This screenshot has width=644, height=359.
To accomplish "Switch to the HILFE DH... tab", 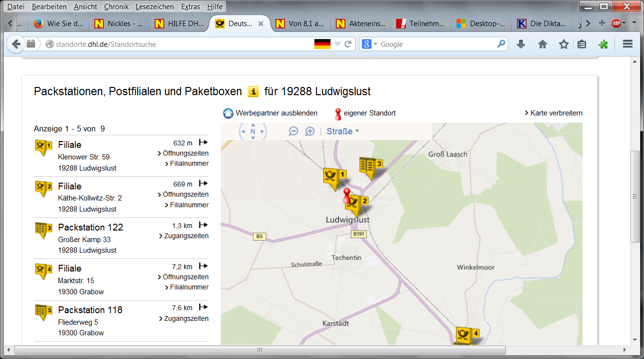I will [x=179, y=23].
